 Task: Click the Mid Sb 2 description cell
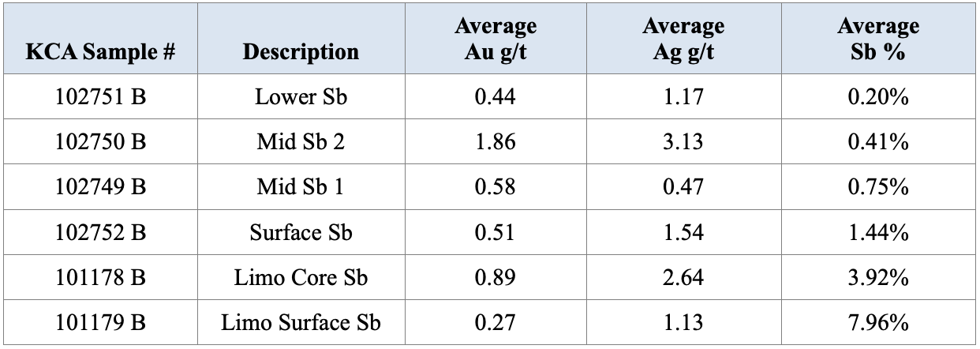click(301, 142)
